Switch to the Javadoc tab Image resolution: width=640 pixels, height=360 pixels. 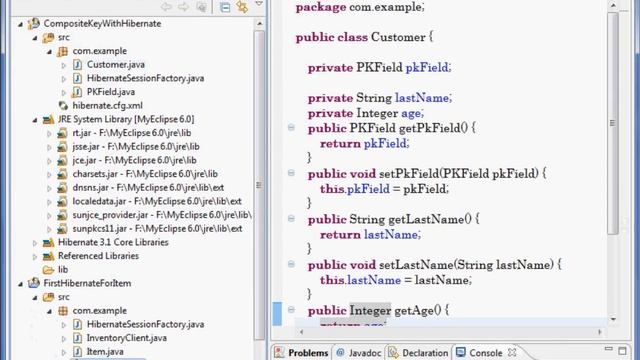[x=359, y=353]
